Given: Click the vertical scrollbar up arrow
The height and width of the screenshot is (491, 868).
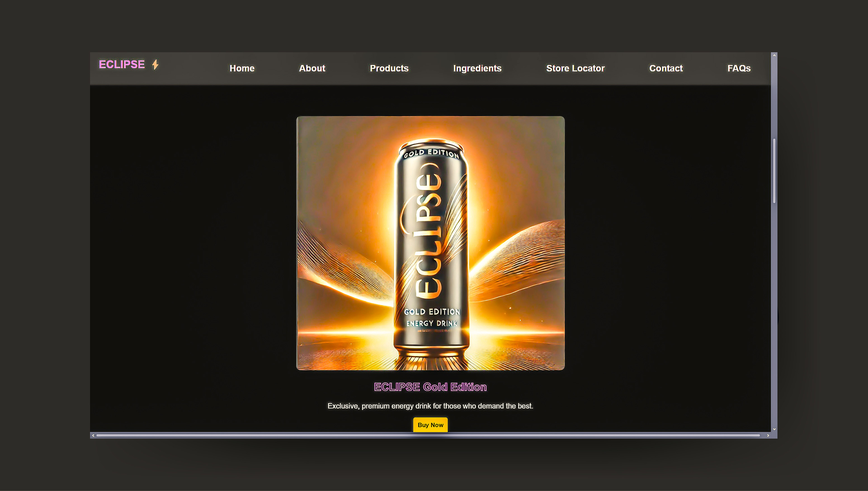Looking at the screenshot, I should [x=774, y=55].
